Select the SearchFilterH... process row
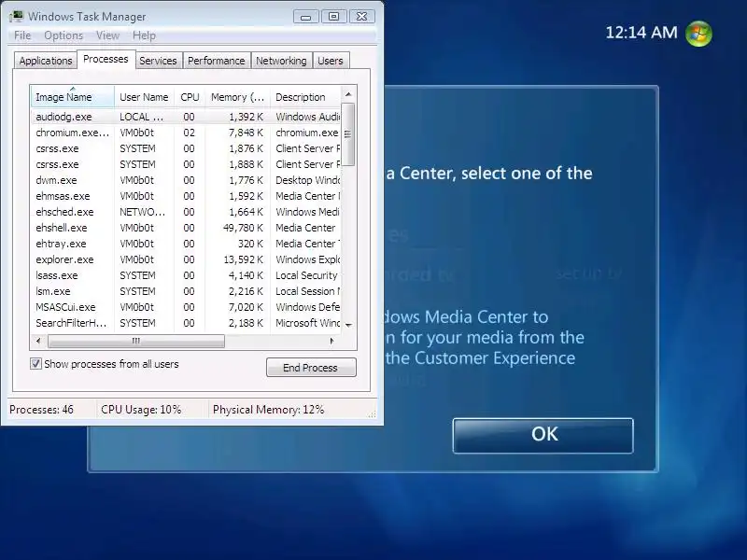 pyautogui.click(x=186, y=323)
